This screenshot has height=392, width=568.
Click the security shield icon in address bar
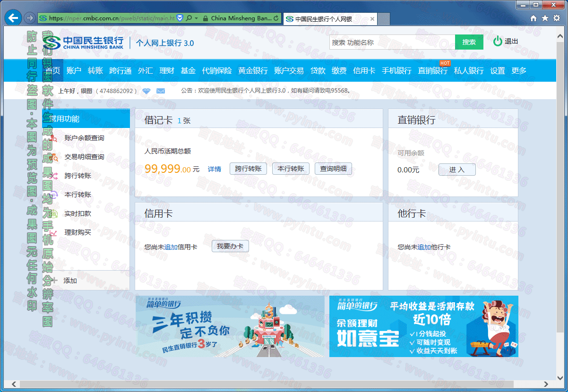click(180, 18)
